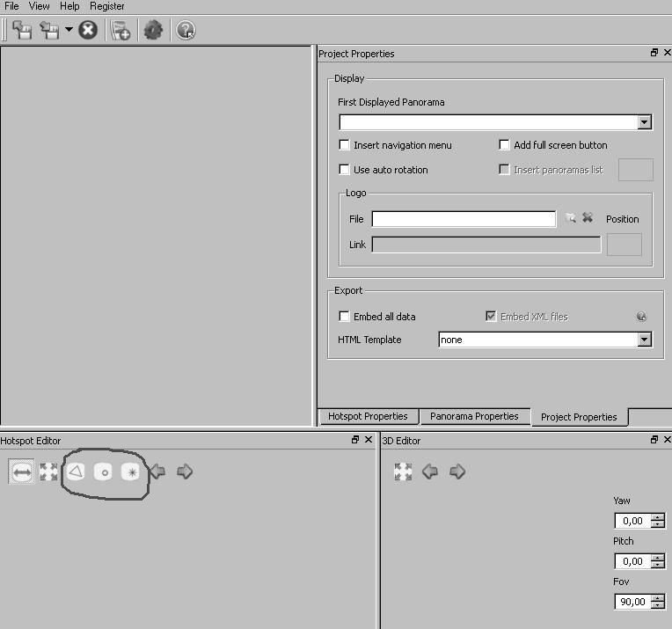Switch to Panorama Properties tab
This screenshot has height=629, width=672.
pos(474,416)
